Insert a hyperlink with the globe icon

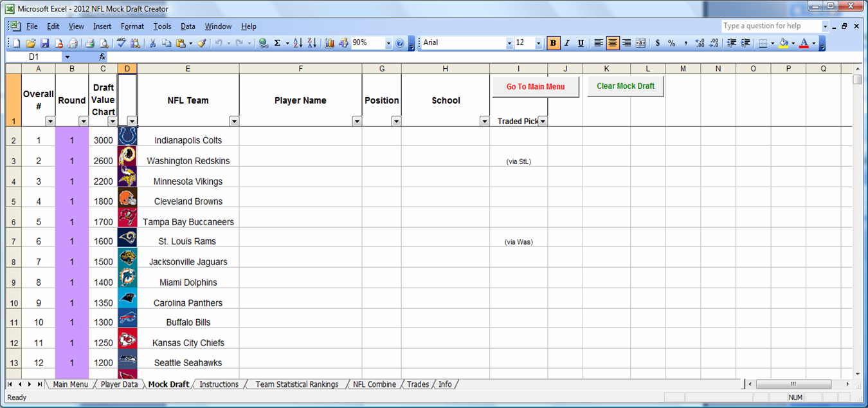(263, 43)
